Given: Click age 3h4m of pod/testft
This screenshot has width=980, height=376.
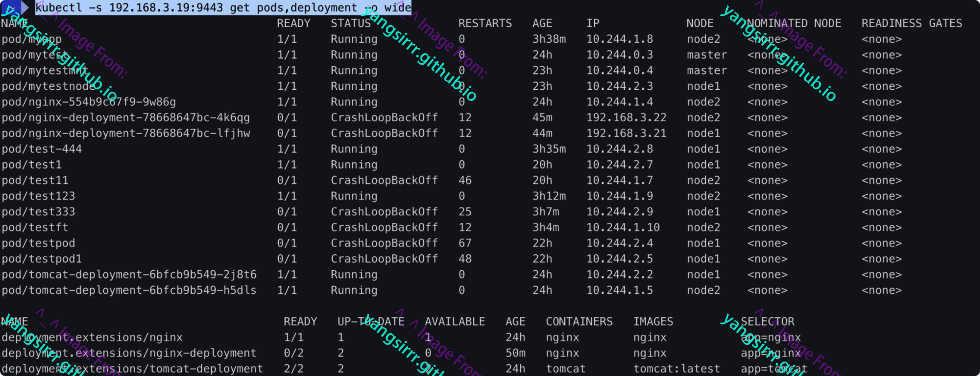Looking at the screenshot, I should pyautogui.click(x=545, y=227).
